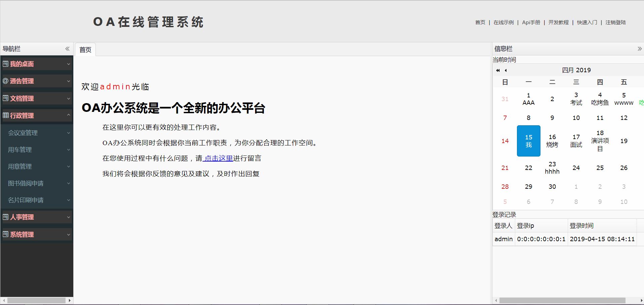Click 注销登陆 to log out
Image resolution: width=644 pixels, height=305 pixels.
(615, 23)
